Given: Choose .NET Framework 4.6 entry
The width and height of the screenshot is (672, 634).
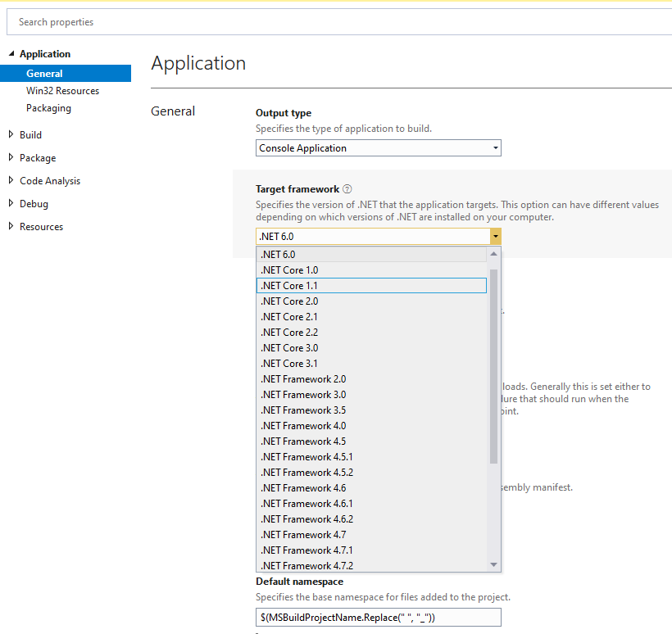Looking at the screenshot, I should [371, 488].
